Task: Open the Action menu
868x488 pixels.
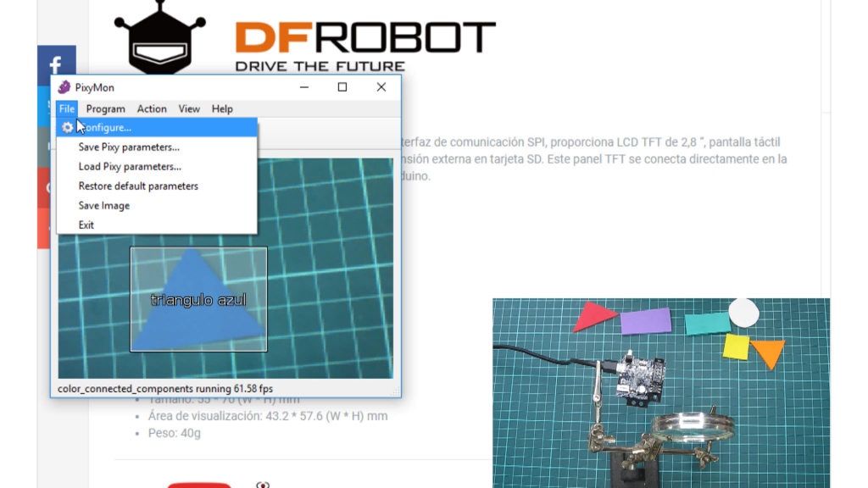Action: 152,108
